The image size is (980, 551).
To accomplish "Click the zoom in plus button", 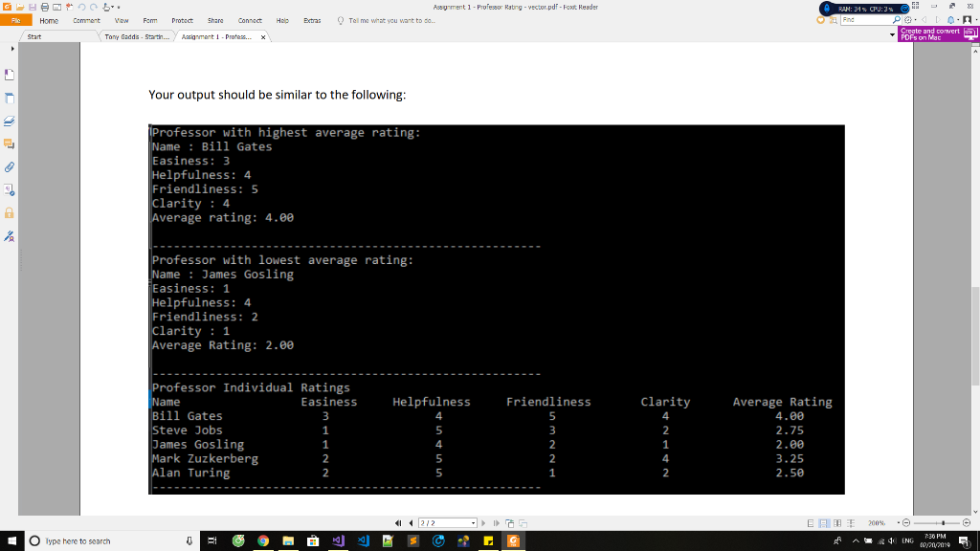I will pyautogui.click(x=967, y=523).
